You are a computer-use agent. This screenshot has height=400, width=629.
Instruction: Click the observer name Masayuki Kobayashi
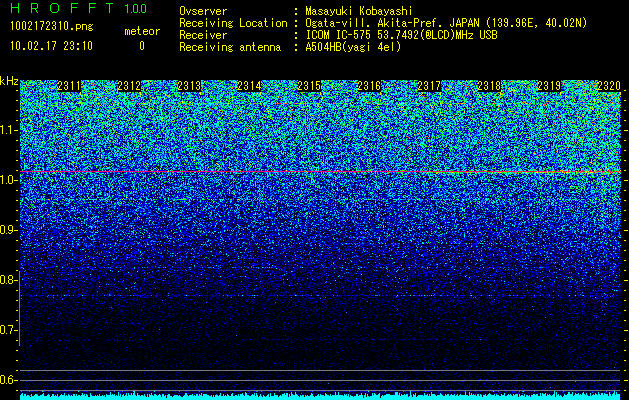[359, 11]
